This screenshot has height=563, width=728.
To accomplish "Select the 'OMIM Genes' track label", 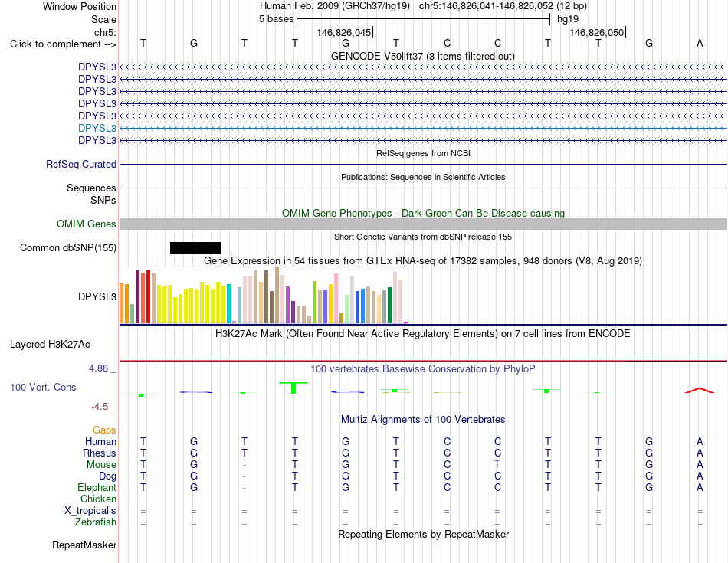I will pos(87,224).
